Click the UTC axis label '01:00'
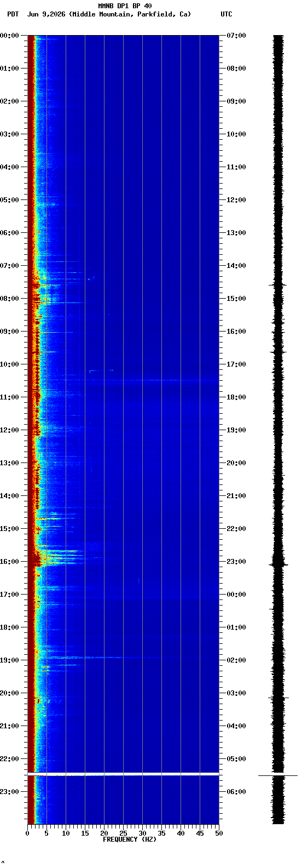This screenshot has width=302, height=868. coord(236,627)
